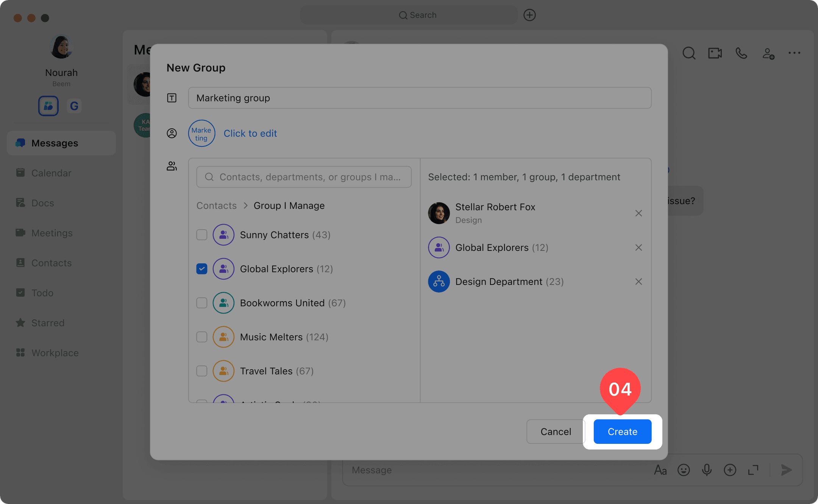This screenshot has width=818, height=504.
Task: Click the group name field "Marketing group"
Action: (420, 98)
